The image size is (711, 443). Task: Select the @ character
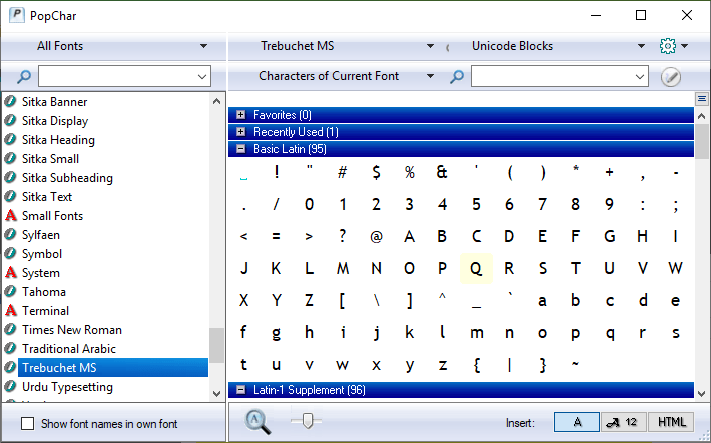(x=376, y=236)
